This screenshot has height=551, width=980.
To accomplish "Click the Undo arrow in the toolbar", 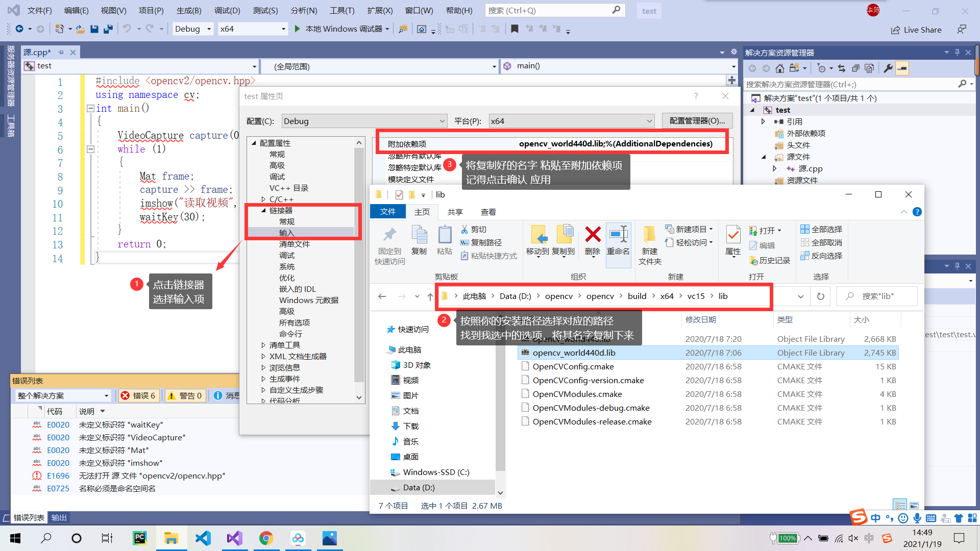I will tap(127, 29).
